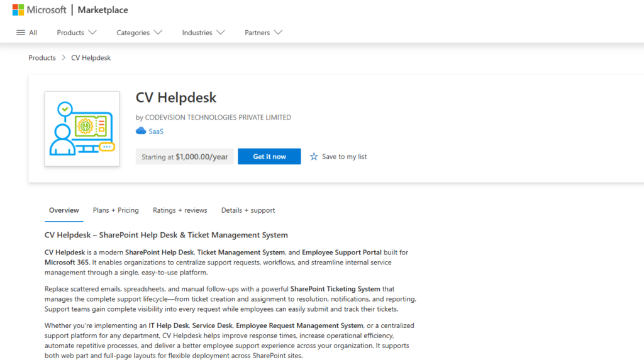The height and width of the screenshot is (362, 644).
Task: Expand the Partners dropdown
Action: (x=264, y=33)
